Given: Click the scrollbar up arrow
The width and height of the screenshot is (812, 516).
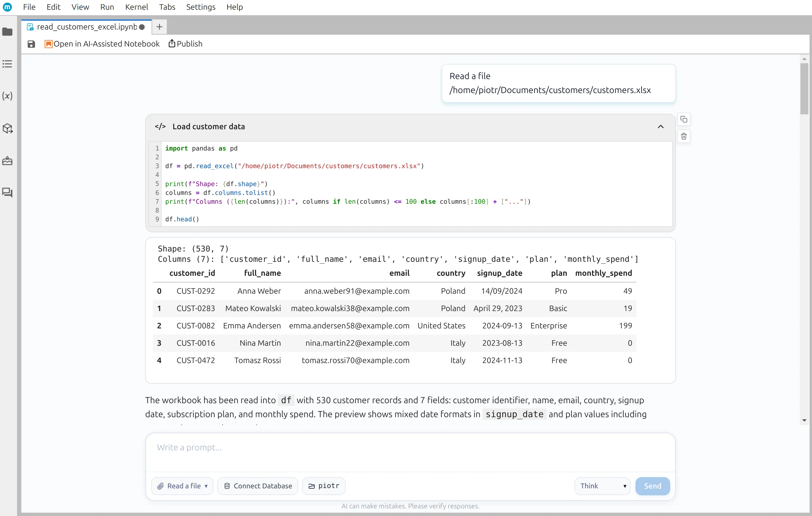Looking at the screenshot, I should coord(804,59).
